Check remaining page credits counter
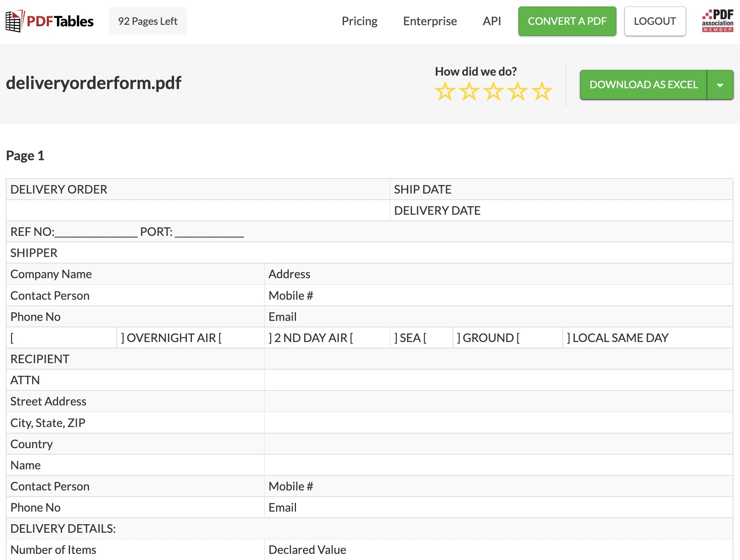 click(147, 21)
